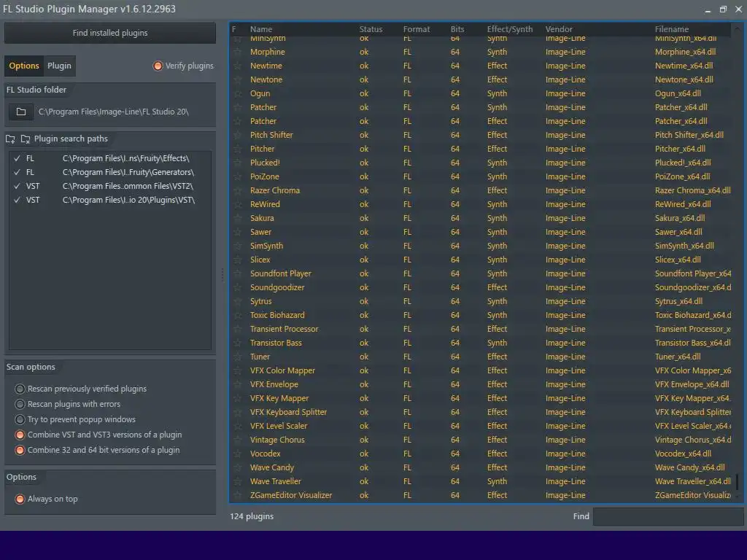Favorite the Transient Processor plugin star
The height and width of the screenshot is (560, 747).
237,329
